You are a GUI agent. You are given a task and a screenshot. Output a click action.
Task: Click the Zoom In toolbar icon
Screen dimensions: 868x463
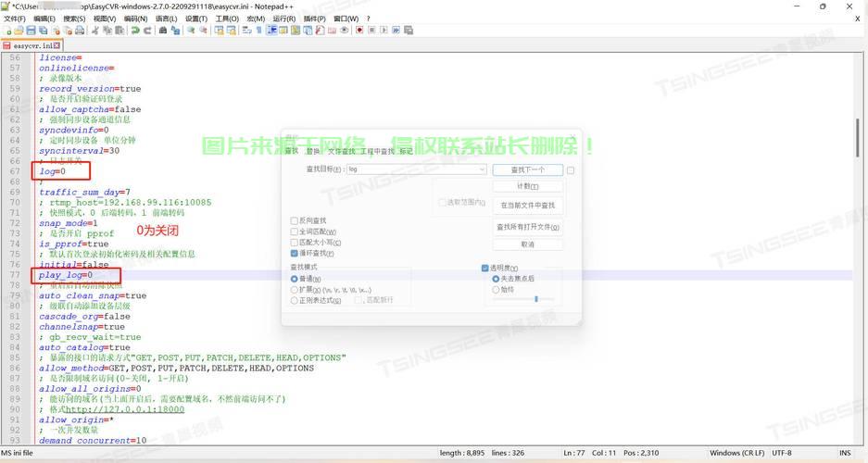tap(191, 31)
